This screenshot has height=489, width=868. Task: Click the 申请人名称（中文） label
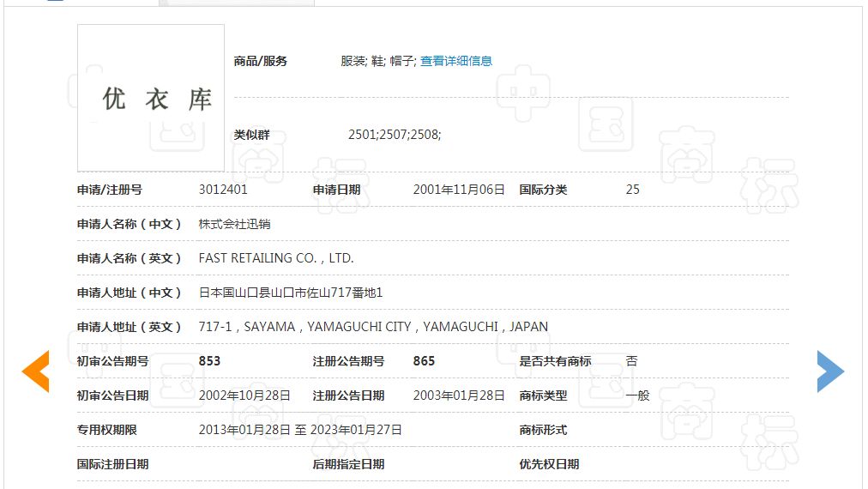129,224
